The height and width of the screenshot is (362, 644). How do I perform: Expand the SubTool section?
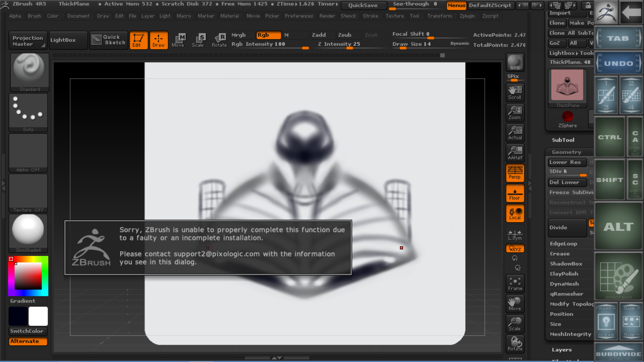[x=563, y=140]
